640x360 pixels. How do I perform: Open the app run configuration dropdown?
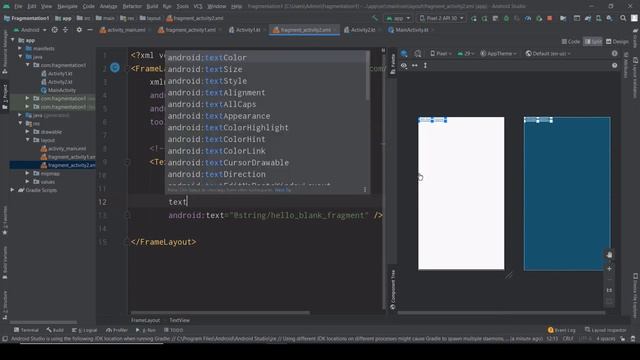tap(398, 18)
